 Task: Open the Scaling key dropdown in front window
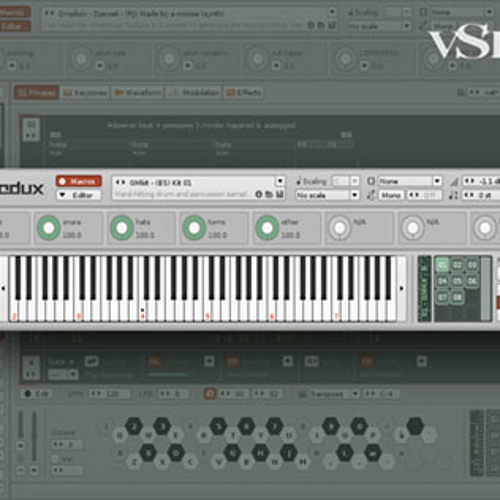pyautogui.click(x=346, y=181)
